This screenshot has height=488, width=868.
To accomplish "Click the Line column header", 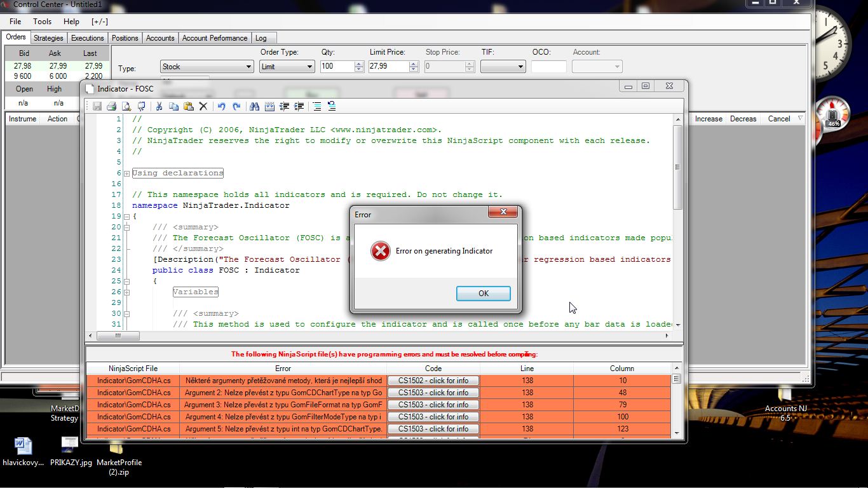I will point(527,369).
